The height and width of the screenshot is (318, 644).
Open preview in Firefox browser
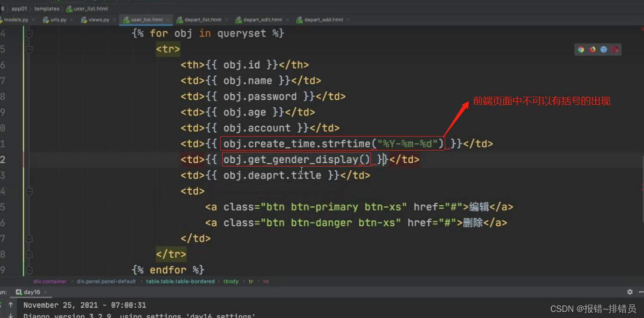coord(592,49)
